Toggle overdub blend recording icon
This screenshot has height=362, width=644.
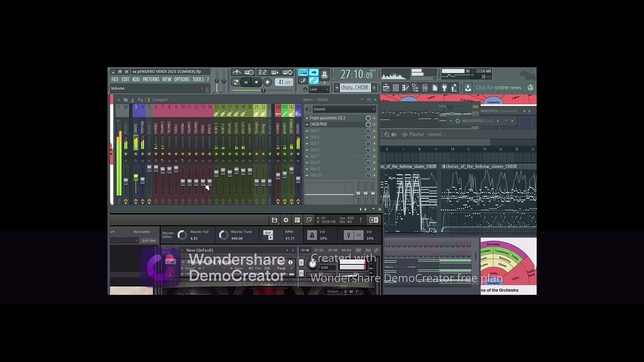[x=275, y=72]
